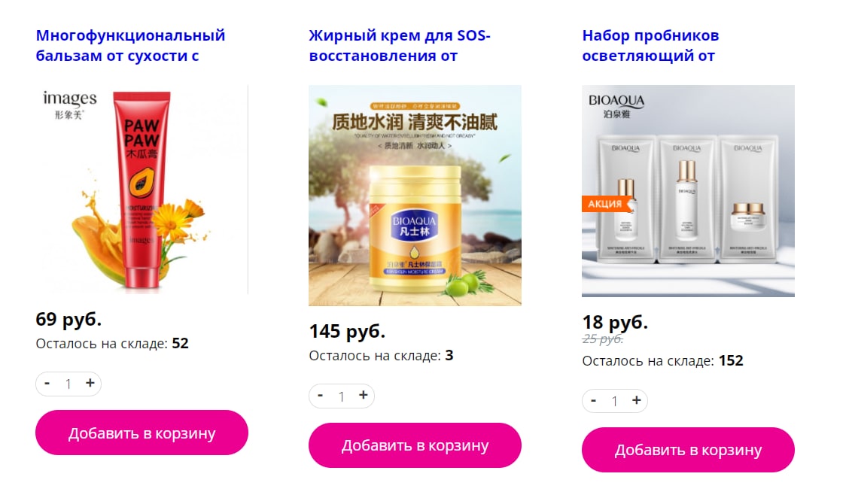Viewport: 849px width, 504px height.
Task: Add the 18 руб. sample set to cart
Action: (688, 450)
